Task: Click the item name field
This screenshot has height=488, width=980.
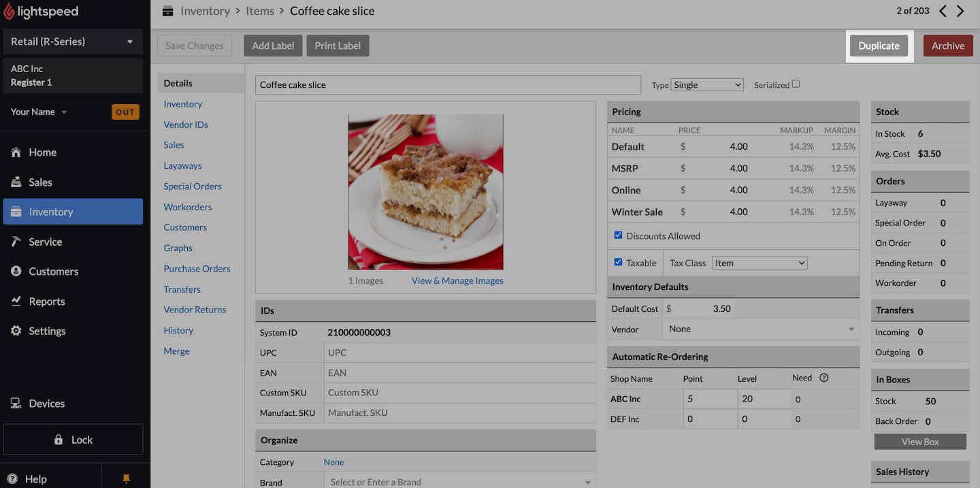Action: click(x=448, y=85)
